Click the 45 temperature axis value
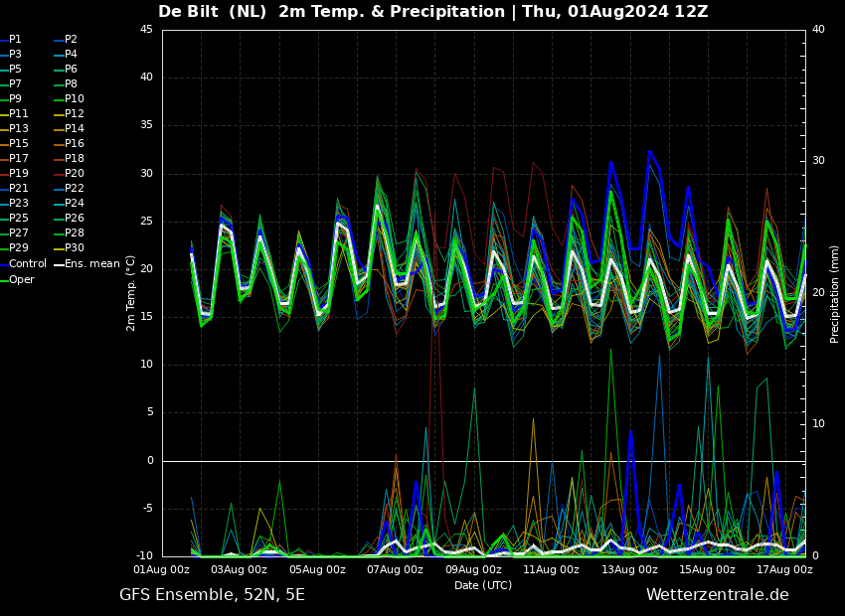This screenshot has height=616, width=845. click(x=146, y=29)
